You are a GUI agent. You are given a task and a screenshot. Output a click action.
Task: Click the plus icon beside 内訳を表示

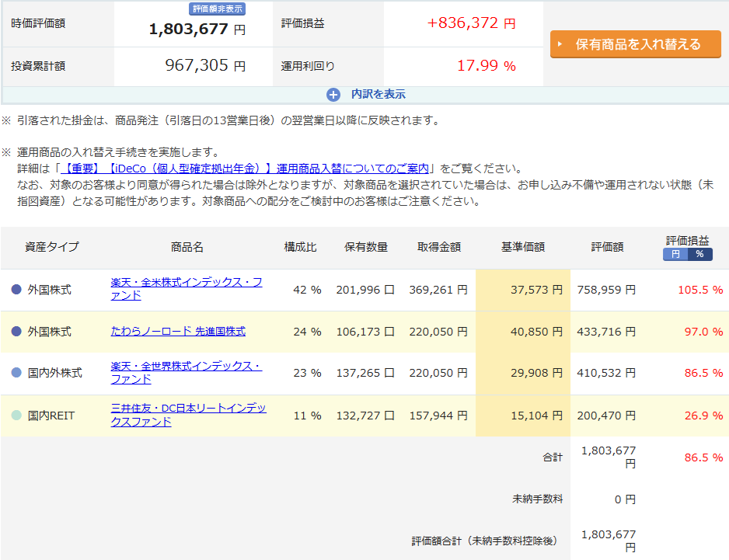[x=333, y=95]
